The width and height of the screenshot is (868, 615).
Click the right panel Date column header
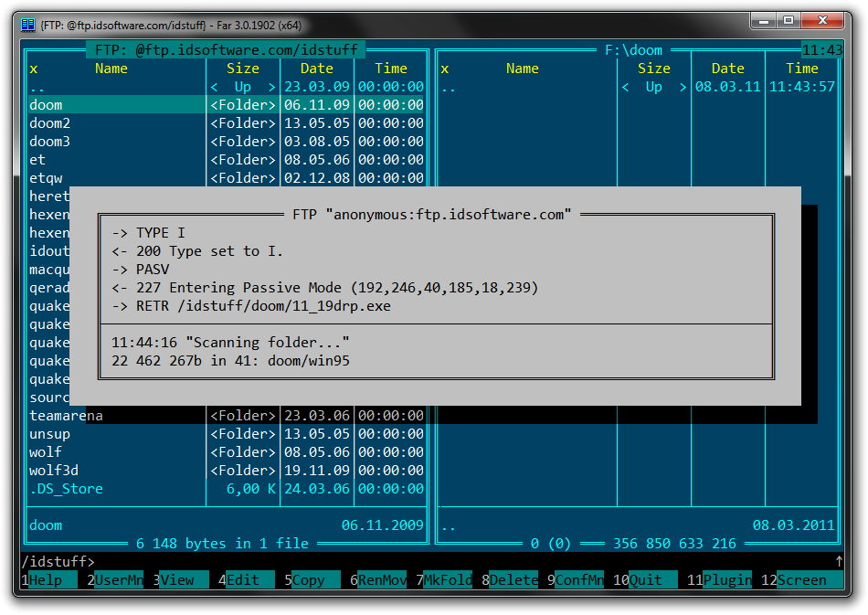tap(727, 69)
